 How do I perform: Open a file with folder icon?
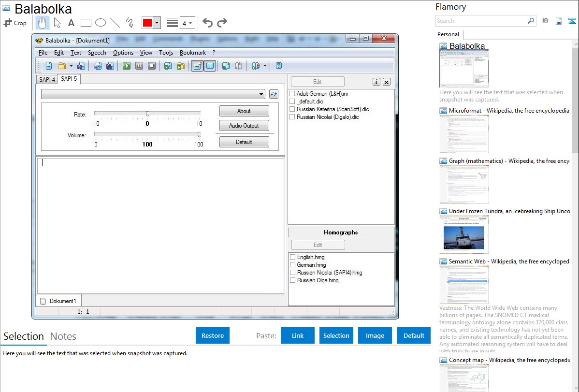click(62, 66)
